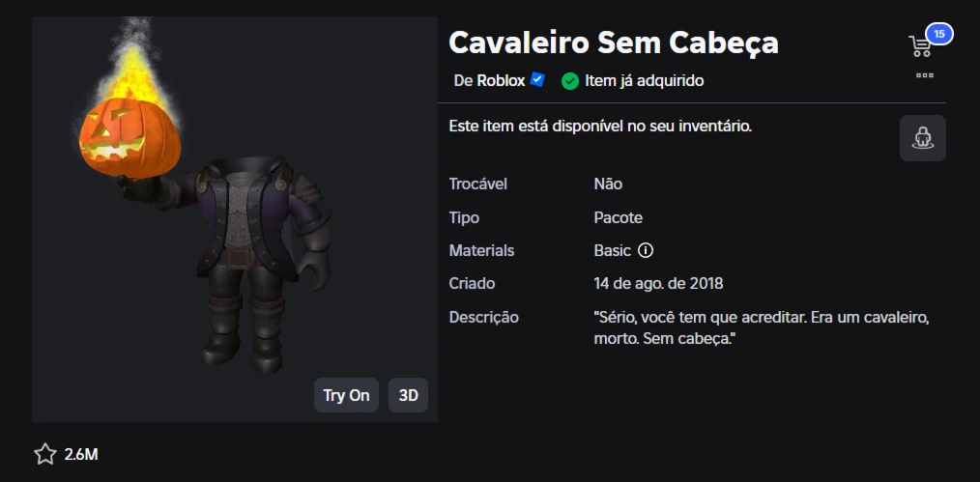Image resolution: width=980 pixels, height=482 pixels.
Task: Click the item description quote text
Action: pos(762,328)
